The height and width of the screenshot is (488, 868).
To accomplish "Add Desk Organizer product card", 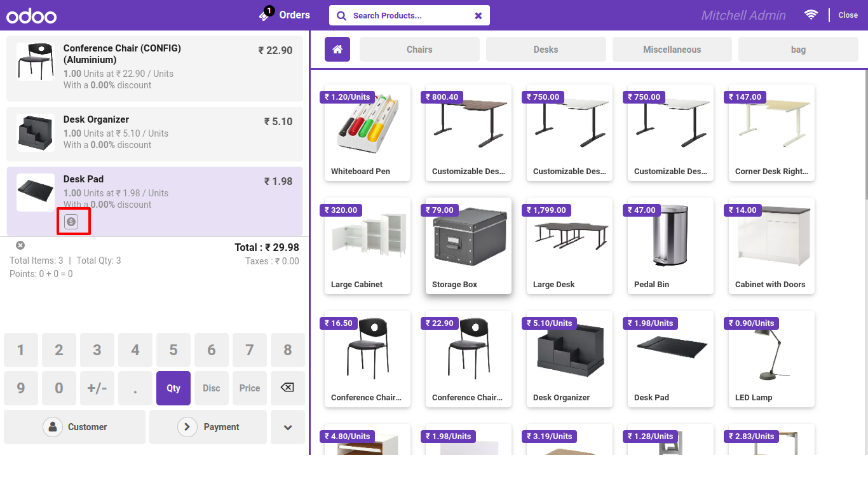I will (569, 359).
